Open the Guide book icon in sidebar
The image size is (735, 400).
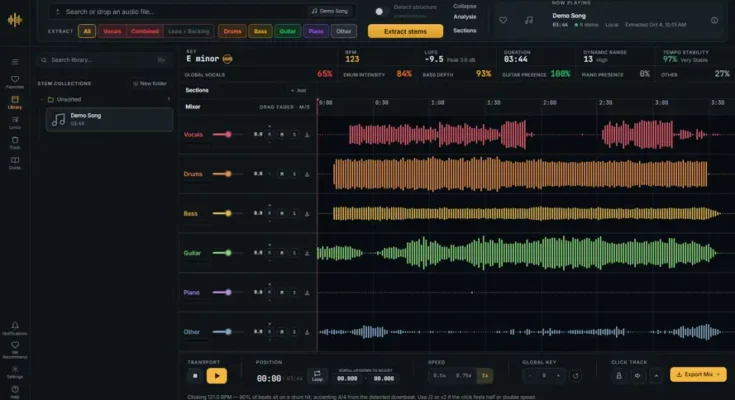[15, 163]
